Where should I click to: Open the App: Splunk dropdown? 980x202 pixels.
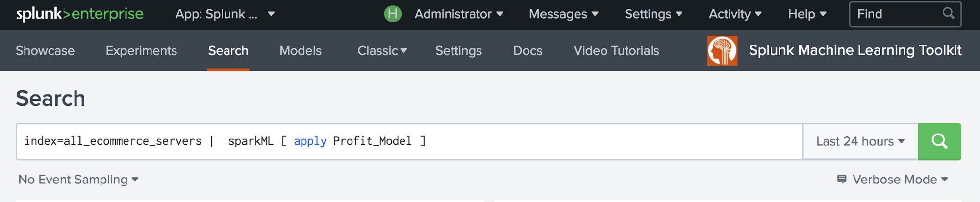tap(225, 14)
